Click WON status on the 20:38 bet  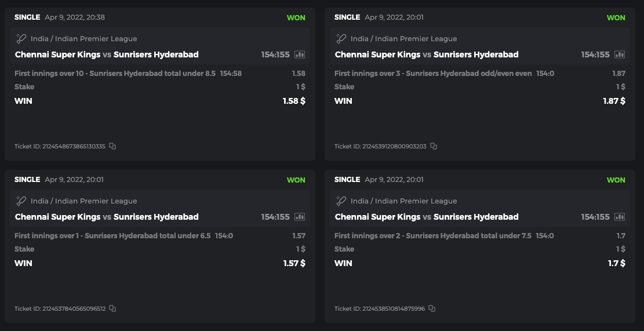click(x=296, y=17)
